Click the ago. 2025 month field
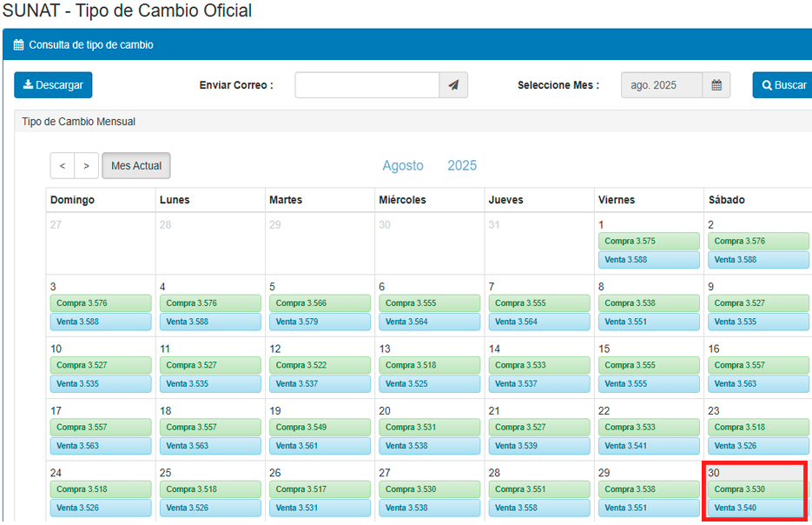812x525 pixels. (x=662, y=85)
